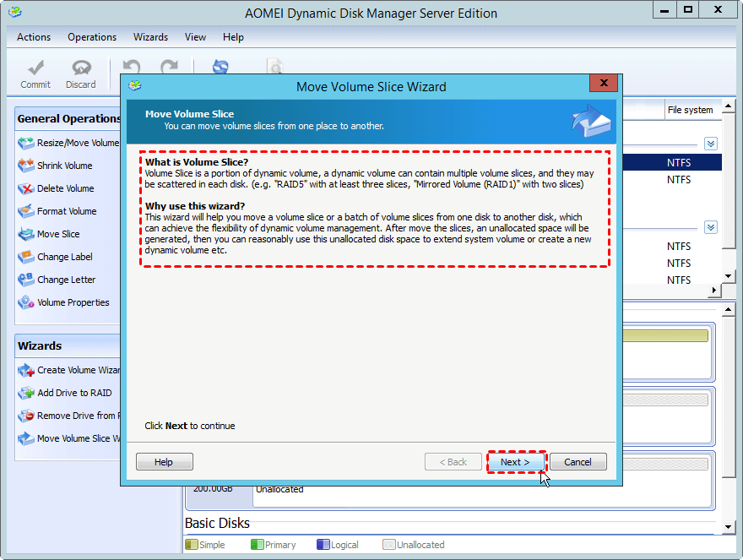The height and width of the screenshot is (560, 743).
Task: Click disk map scroll down arrow
Action: 729,527
